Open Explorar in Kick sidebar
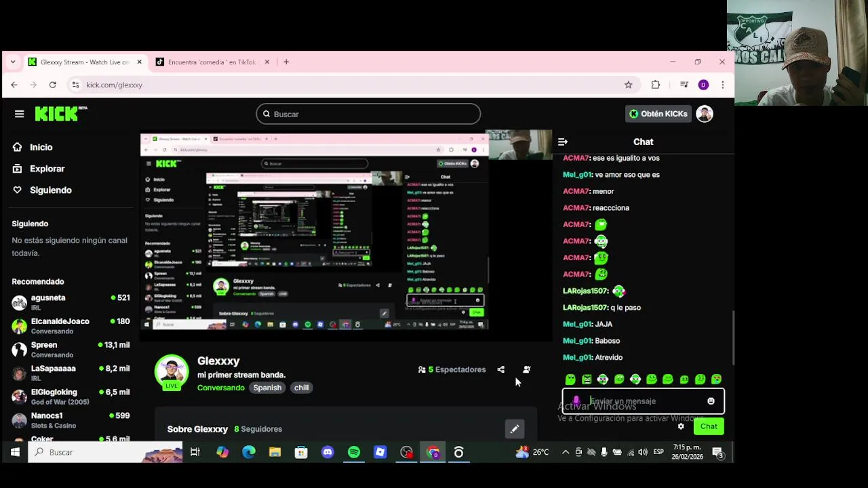The image size is (868, 488). pos(39,169)
